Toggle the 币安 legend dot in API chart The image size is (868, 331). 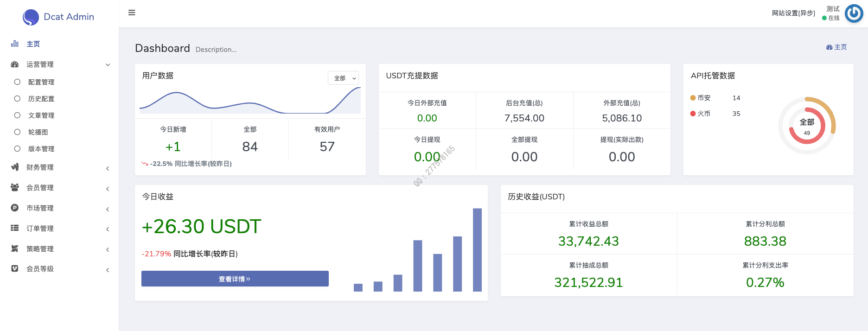click(693, 98)
